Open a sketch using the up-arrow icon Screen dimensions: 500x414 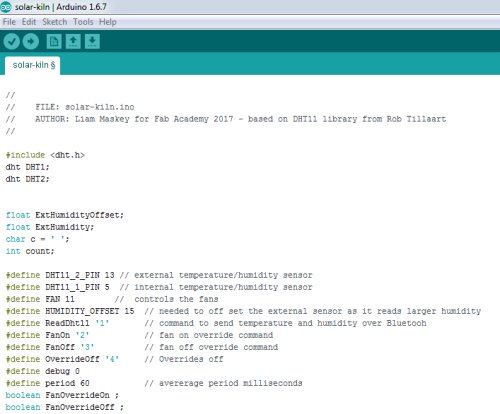[x=73, y=42]
